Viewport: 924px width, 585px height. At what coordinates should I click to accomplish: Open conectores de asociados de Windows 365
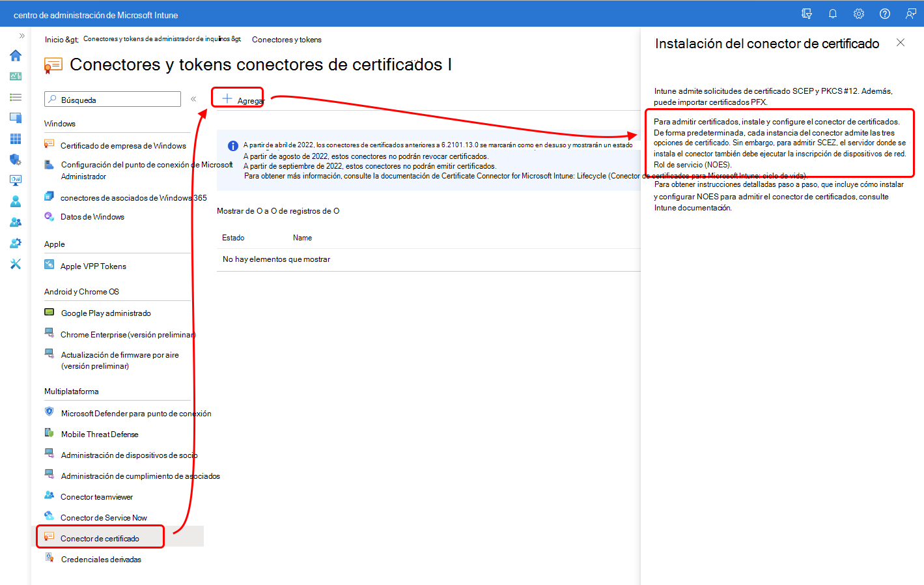133,197
